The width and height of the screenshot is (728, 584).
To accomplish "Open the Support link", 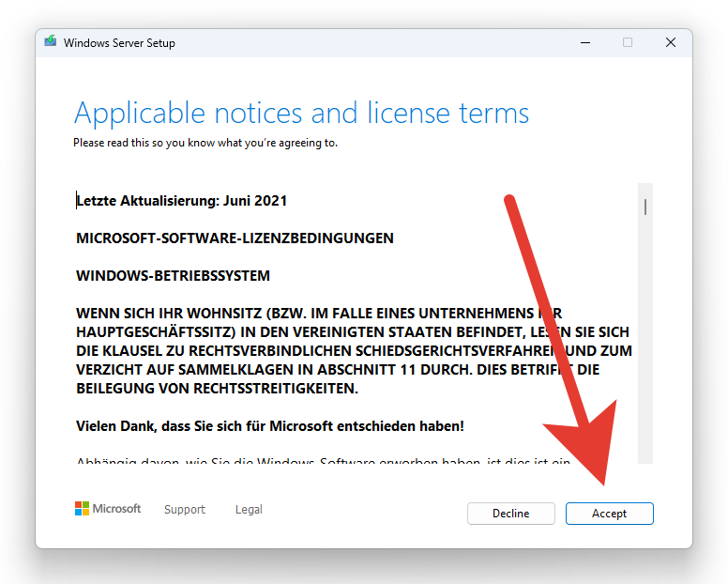I will coord(185,509).
